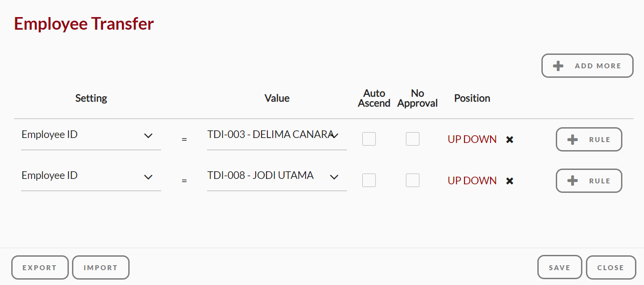Check No Approval for the DELIMA CANARA row
The image size is (644, 285).
point(413,139)
